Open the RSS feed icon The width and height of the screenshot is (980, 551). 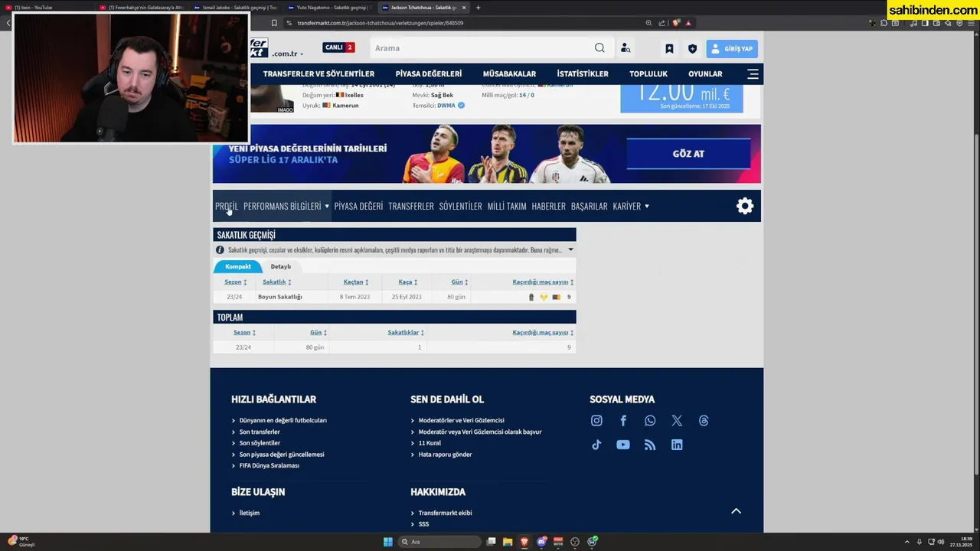tap(650, 445)
